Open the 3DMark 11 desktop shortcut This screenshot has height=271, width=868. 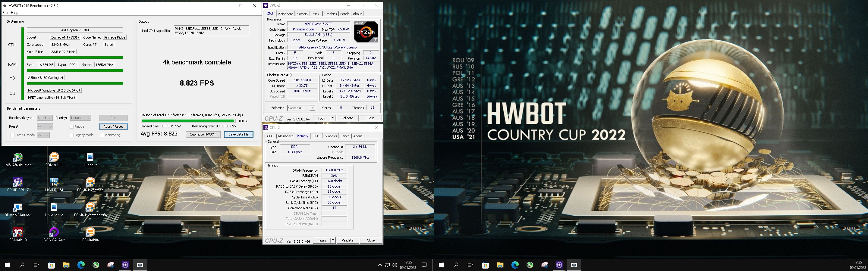point(54,160)
